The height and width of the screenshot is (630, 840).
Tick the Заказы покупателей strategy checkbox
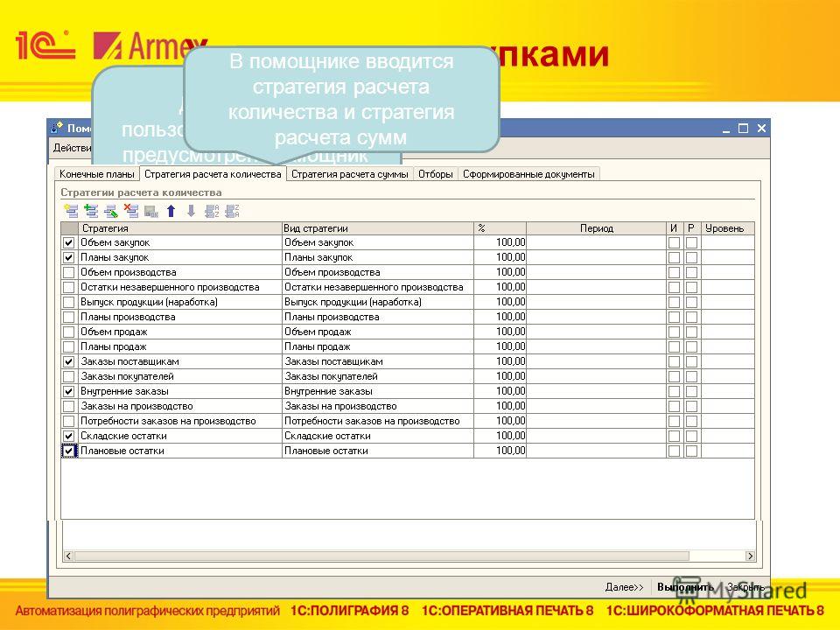[x=68, y=376]
